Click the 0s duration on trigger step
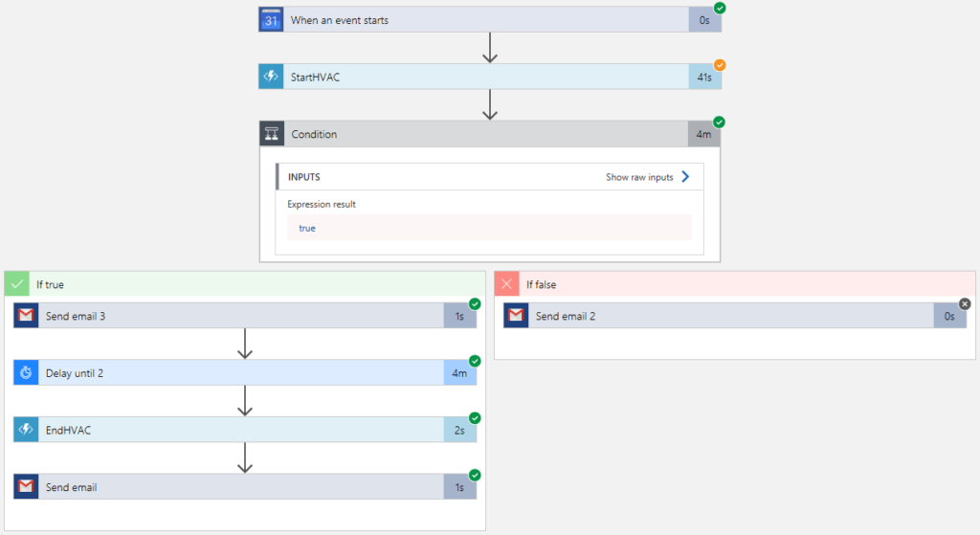Image resolution: width=980 pixels, height=535 pixels. [704, 20]
